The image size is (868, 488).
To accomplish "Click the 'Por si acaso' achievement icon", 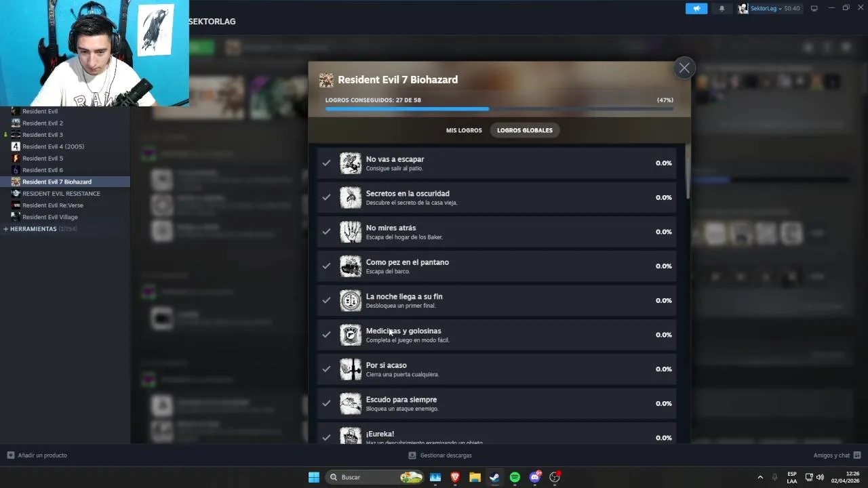I will click(351, 369).
